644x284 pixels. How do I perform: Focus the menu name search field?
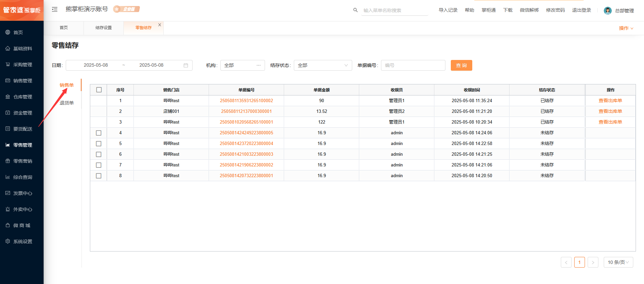395,10
